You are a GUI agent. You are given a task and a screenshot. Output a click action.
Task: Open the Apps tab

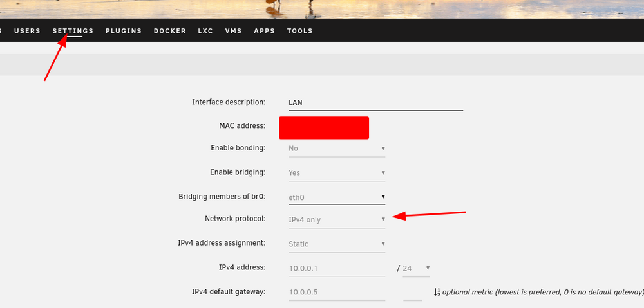click(x=265, y=31)
